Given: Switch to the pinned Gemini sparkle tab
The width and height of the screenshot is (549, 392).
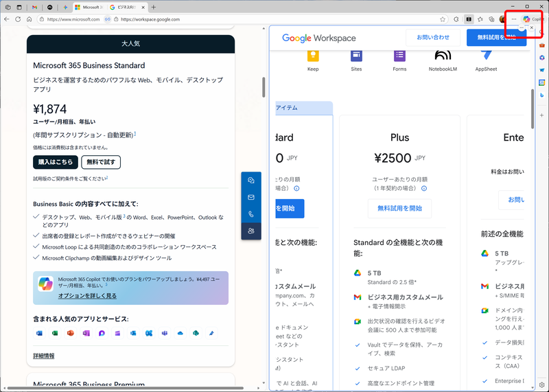Looking at the screenshot, I should 65,7.
